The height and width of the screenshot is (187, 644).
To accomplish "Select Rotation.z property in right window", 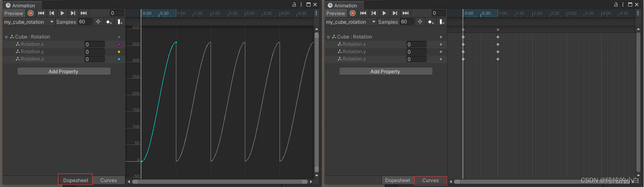I will [x=354, y=59].
